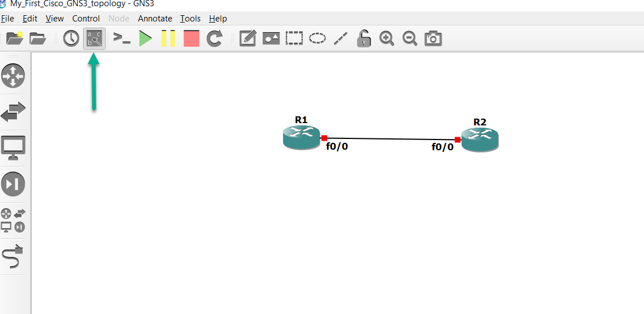The width and height of the screenshot is (644, 314).
Task: Open the Control menu
Action: point(86,19)
